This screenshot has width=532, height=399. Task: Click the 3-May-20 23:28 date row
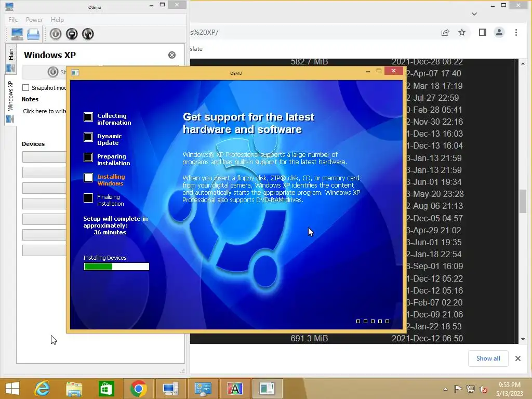(435, 194)
